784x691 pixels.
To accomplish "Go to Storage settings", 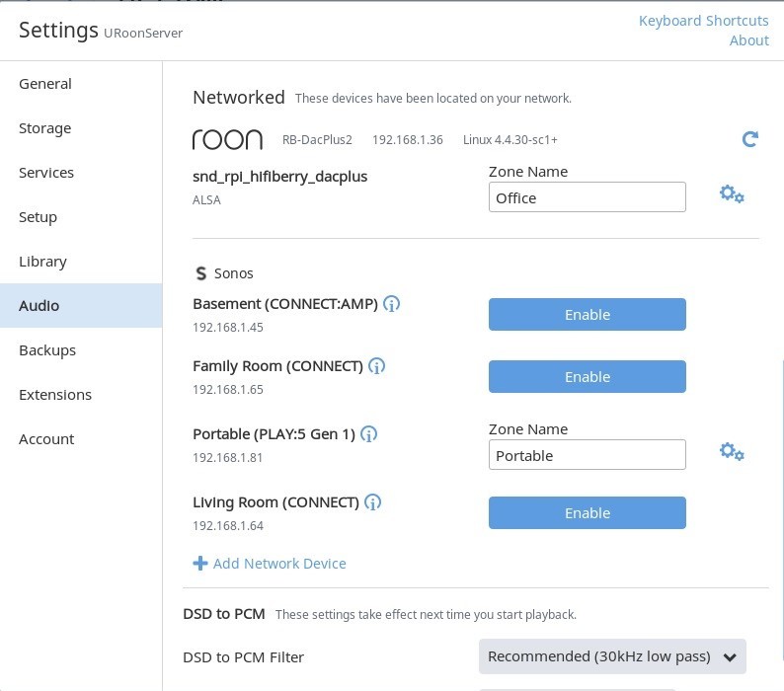I will point(81,128).
